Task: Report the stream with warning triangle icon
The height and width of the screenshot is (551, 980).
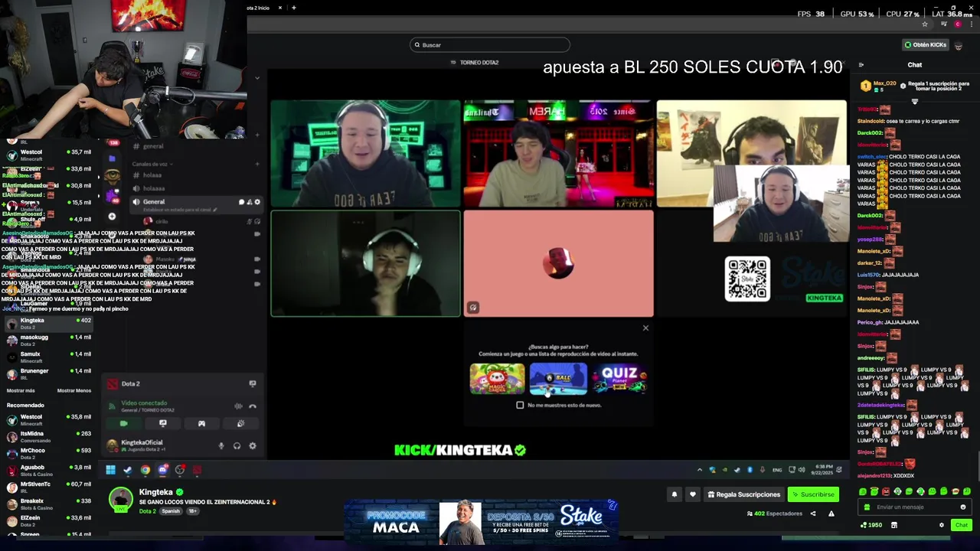Action: click(831, 514)
